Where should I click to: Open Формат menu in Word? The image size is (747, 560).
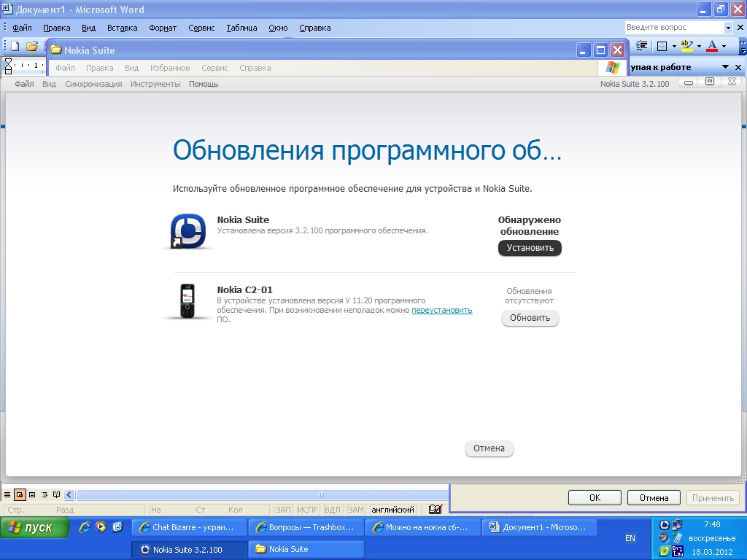click(x=163, y=28)
